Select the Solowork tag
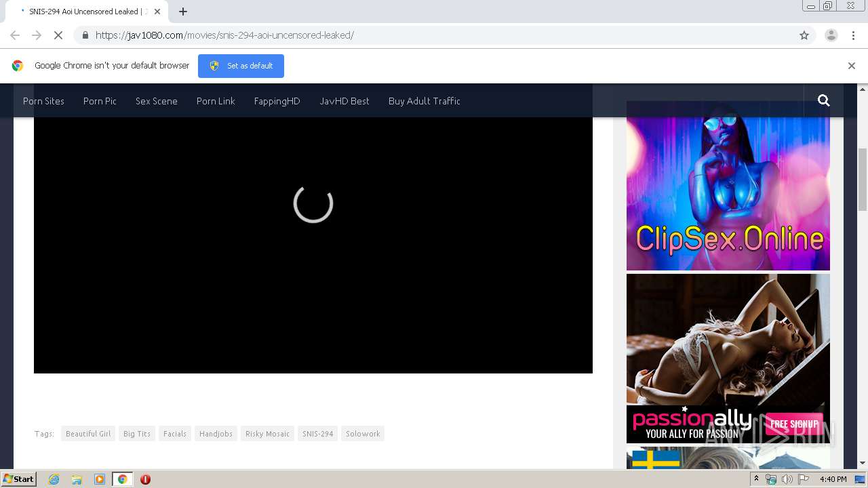The height and width of the screenshot is (488, 868). pyautogui.click(x=363, y=434)
